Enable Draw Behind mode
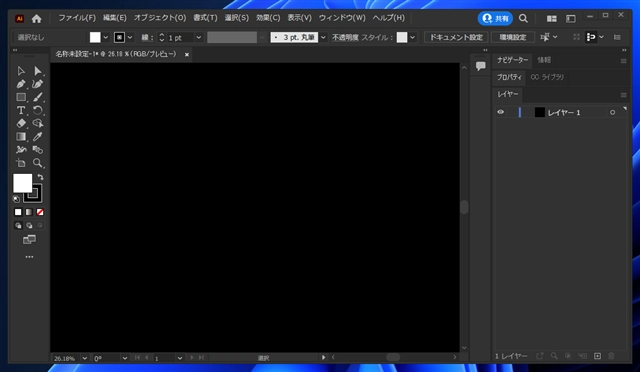The height and width of the screenshot is (372, 640). coord(29,225)
